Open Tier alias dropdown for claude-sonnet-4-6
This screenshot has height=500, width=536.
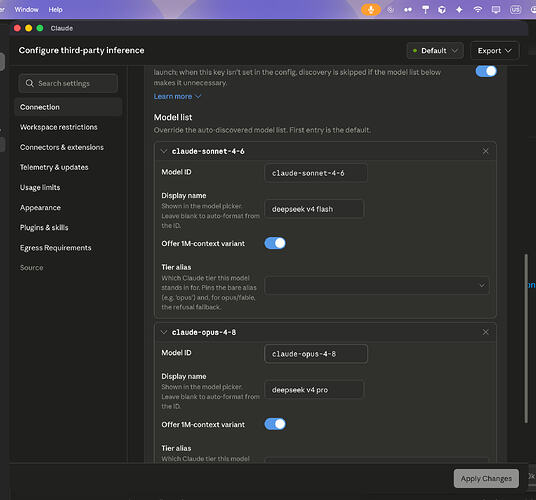pyautogui.click(x=377, y=285)
